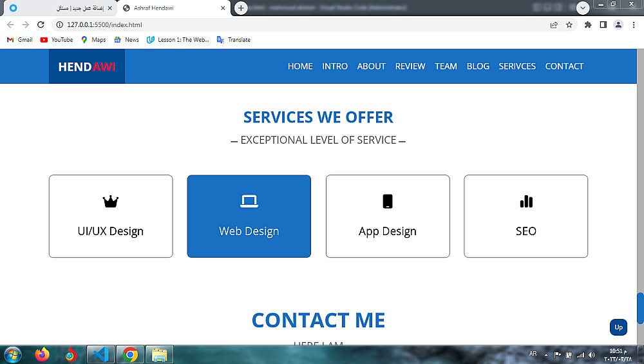Open the Chrome extensions puzzle icon
Screen dimensions: 644x364
pyautogui.click(x=588, y=24)
